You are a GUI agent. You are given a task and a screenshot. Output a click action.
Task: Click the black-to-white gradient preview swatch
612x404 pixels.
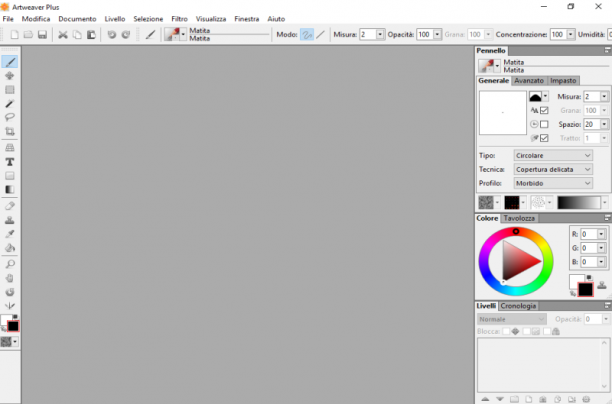[579, 203]
